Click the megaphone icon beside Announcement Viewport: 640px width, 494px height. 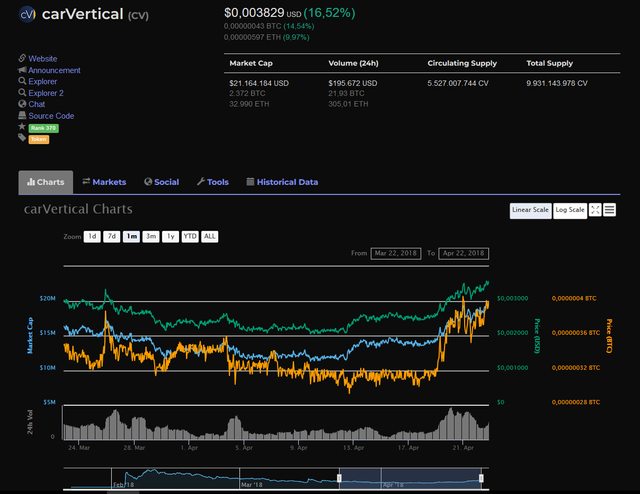coord(22,70)
